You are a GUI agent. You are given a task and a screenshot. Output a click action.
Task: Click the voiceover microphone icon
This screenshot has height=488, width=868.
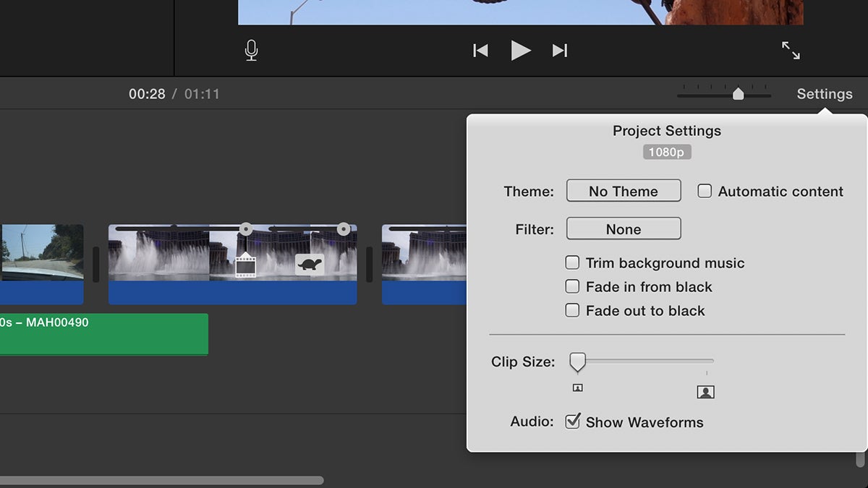tap(251, 50)
